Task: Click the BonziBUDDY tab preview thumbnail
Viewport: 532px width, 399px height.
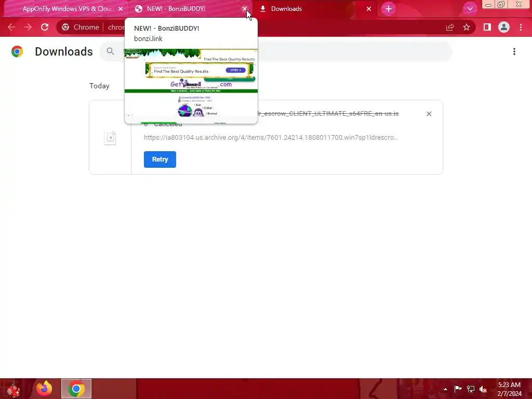Action: click(x=191, y=86)
